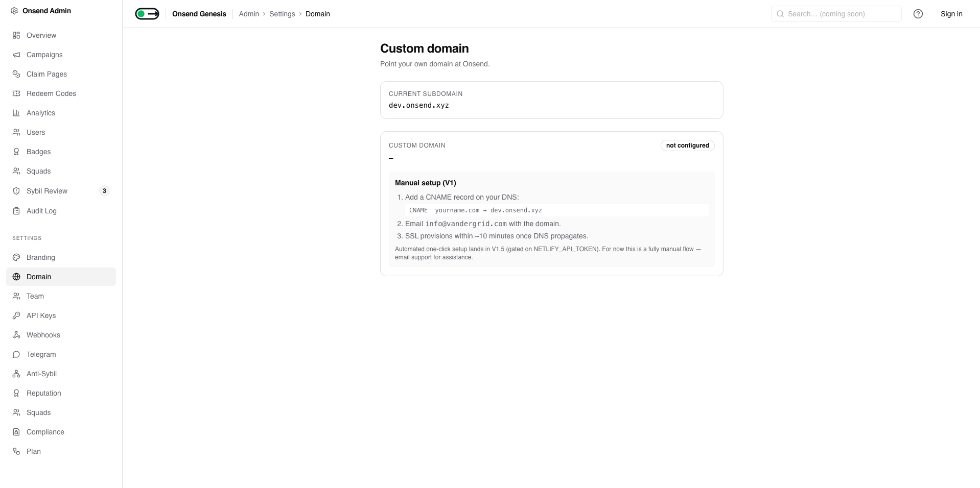Open the Overview page

click(x=61, y=35)
